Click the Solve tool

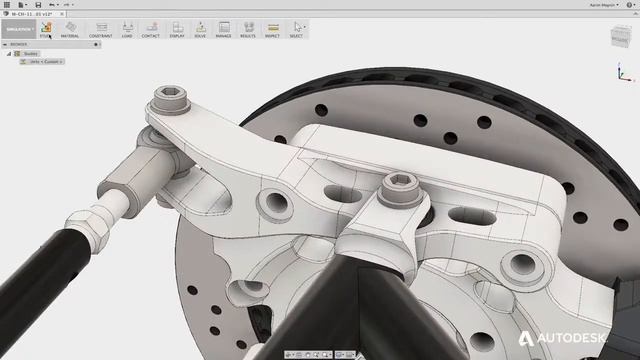coord(200,29)
